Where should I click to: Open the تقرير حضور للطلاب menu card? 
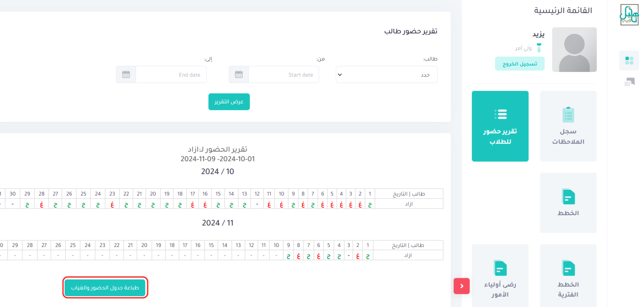500,126
